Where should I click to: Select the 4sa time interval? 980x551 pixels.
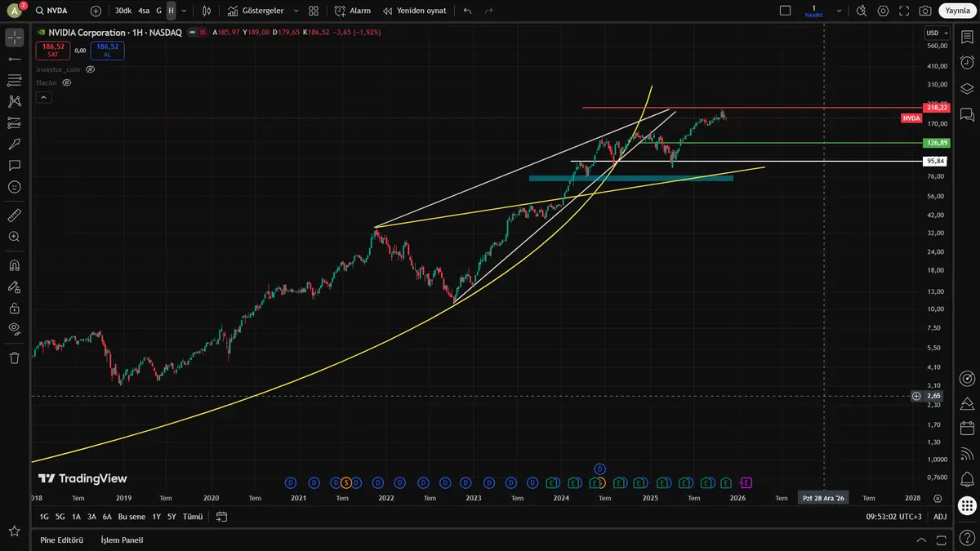tap(144, 11)
